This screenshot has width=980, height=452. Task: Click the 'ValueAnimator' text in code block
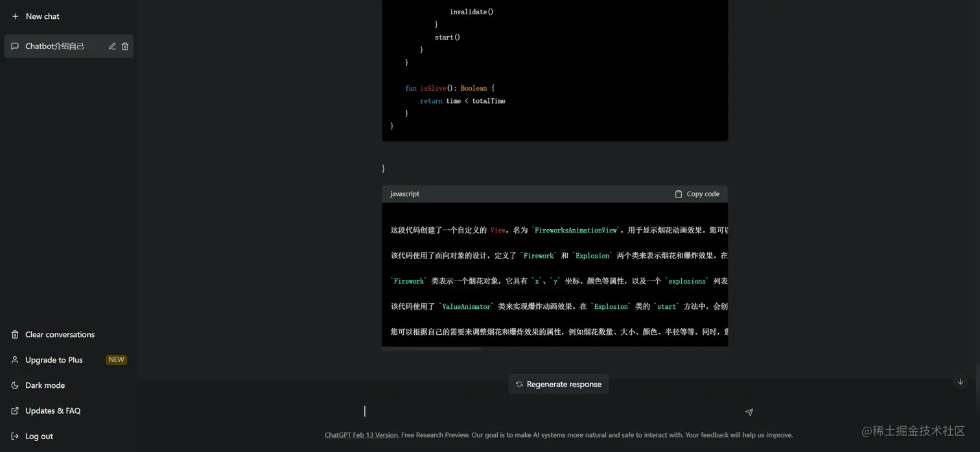(466, 306)
